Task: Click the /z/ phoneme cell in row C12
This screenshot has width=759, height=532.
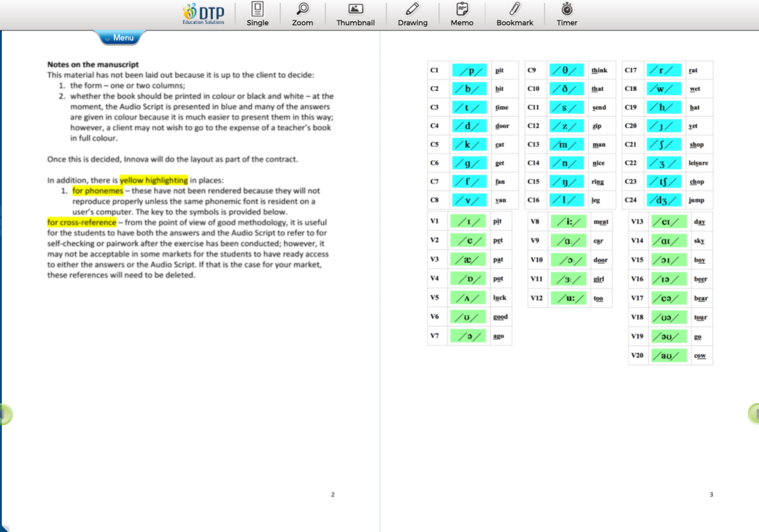Action: click(567, 126)
